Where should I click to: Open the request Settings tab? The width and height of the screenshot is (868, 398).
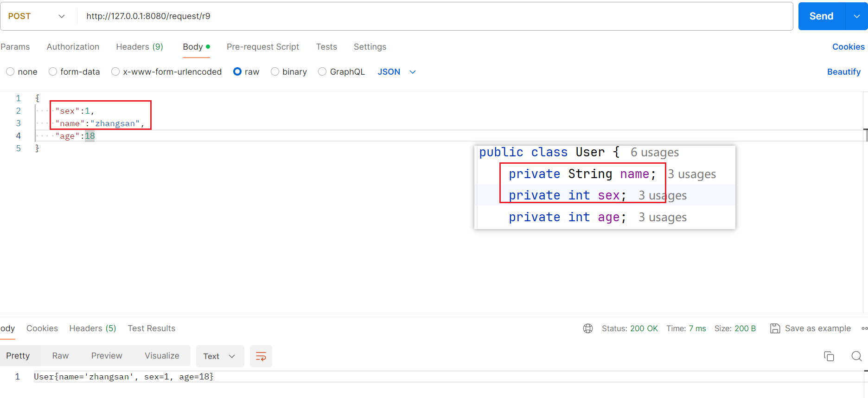370,47
